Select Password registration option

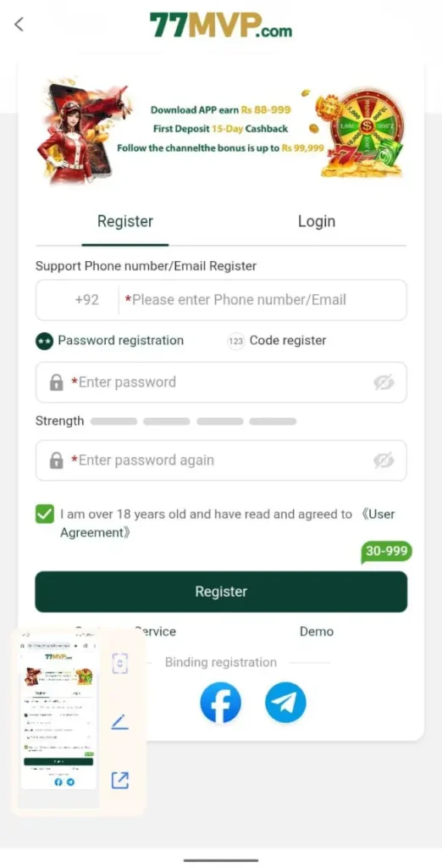click(x=109, y=341)
